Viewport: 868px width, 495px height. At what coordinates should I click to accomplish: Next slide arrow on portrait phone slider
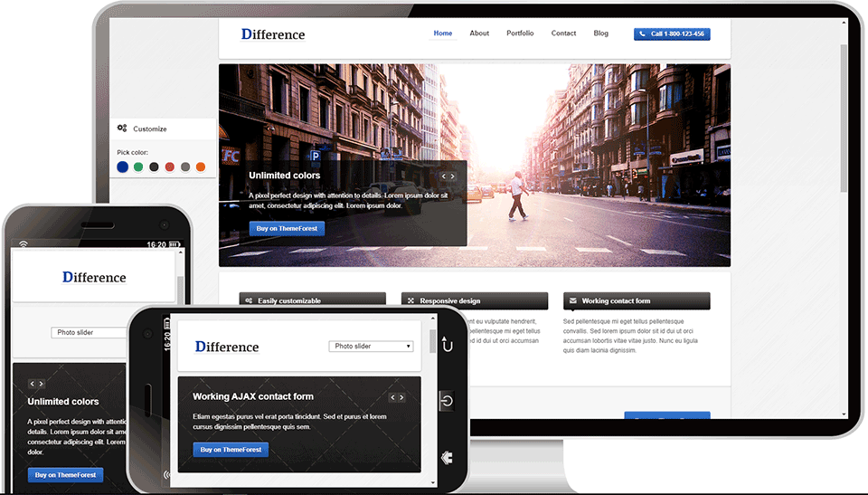(x=41, y=384)
